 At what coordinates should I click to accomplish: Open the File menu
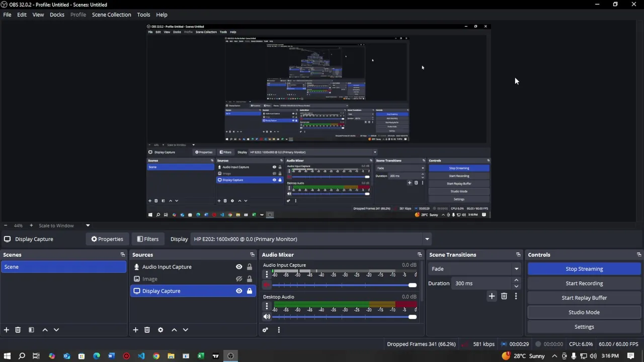[x=7, y=15]
